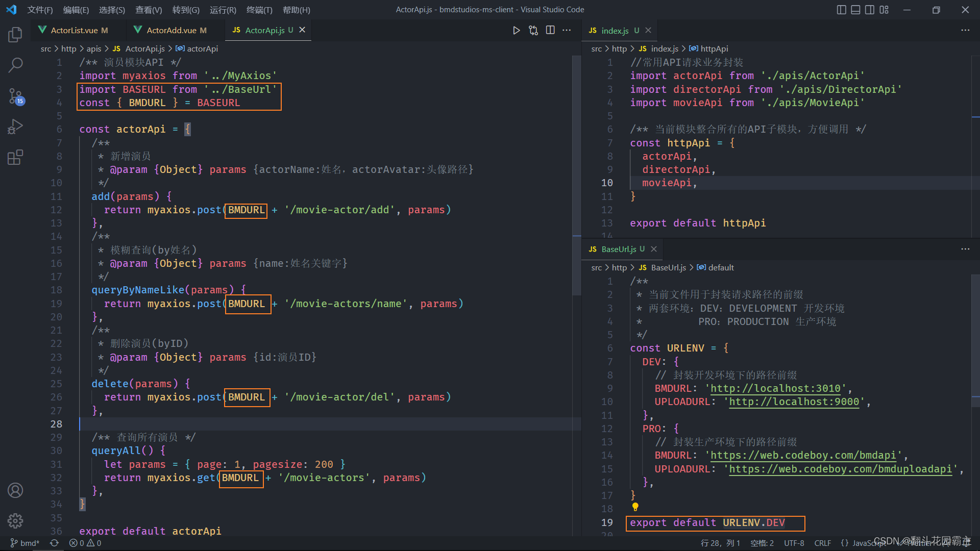Open Source Control view with 15 changes

(x=15, y=96)
